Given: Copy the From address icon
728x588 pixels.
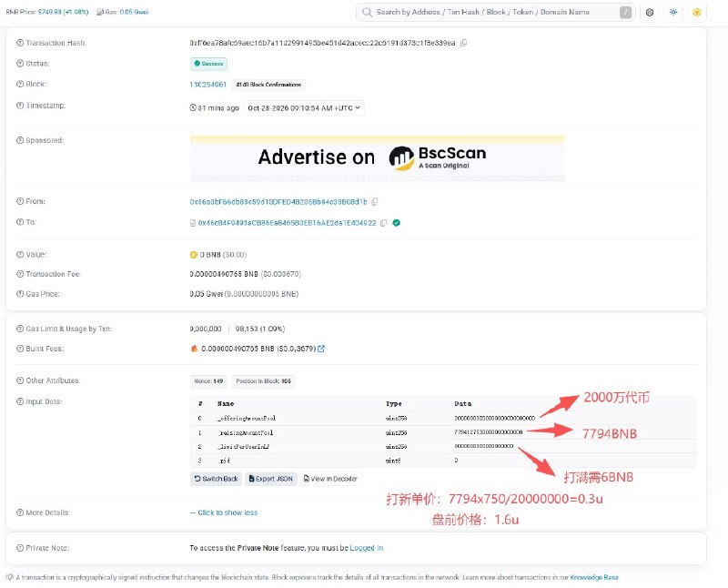Looking at the screenshot, I should click(x=375, y=201).
